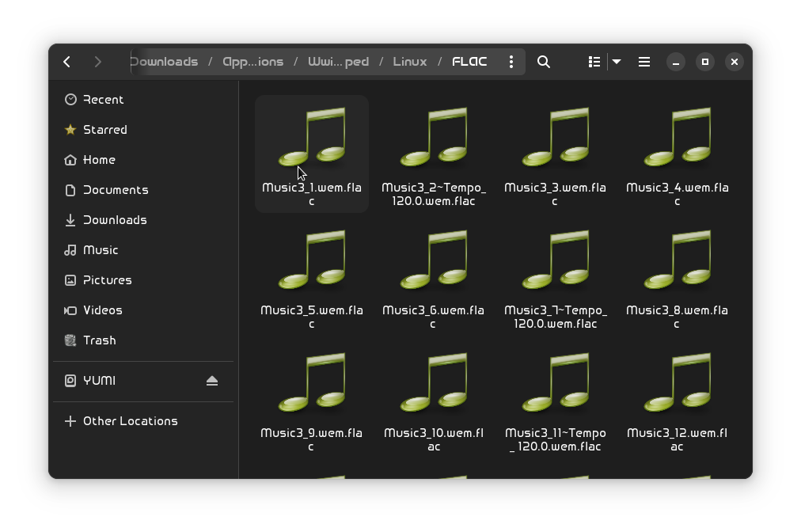The image size is (801, 532).
Task: Click the Videos sidebar icon
Action: pos(70,310)
